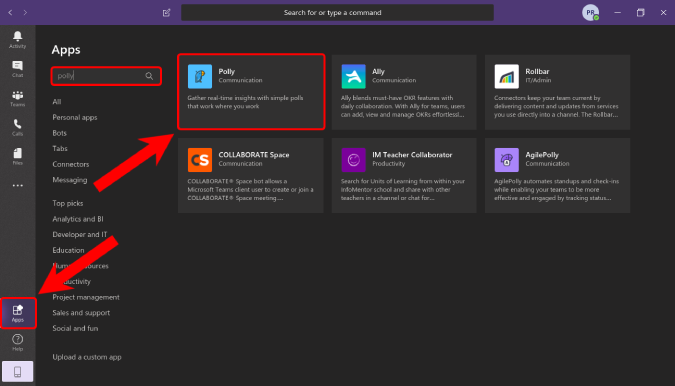Open the more apps ellipsis icon

pyautogui.click(x=17, y=185)
